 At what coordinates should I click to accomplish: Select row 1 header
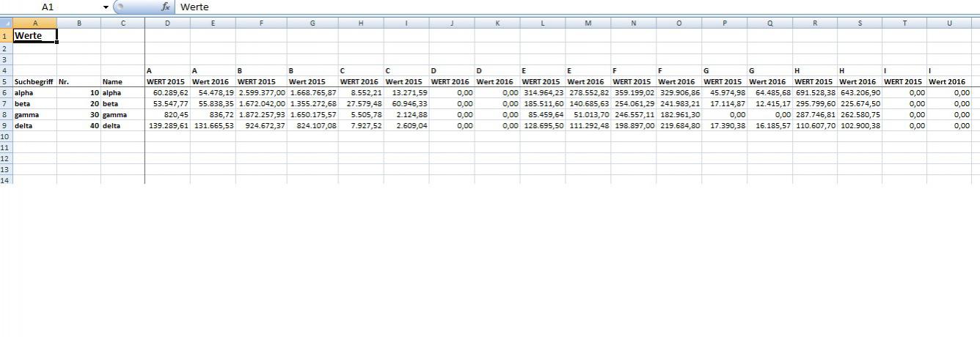tap(6, 36)
